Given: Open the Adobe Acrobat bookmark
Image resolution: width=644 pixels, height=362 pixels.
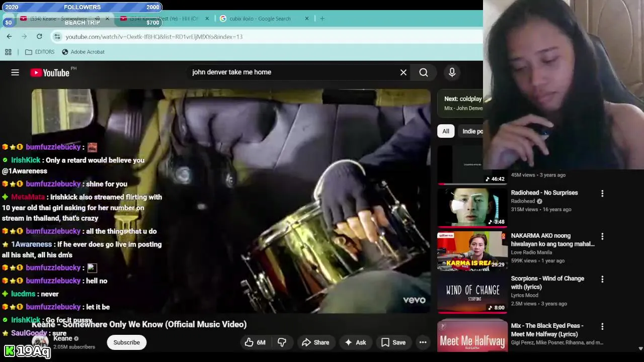Looking at the screenshot, I should [x=83, y=52].
